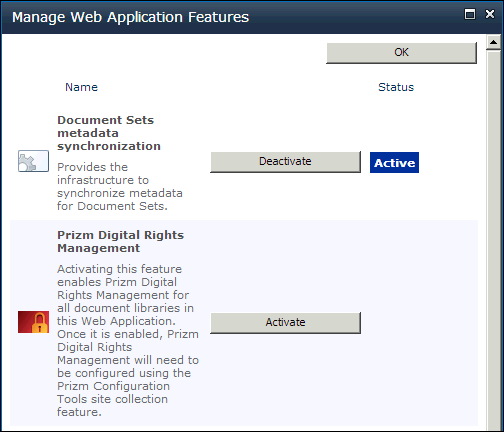Select the Prizm Digital Rights Management title
504x432 pixels.
coord(120,242)
